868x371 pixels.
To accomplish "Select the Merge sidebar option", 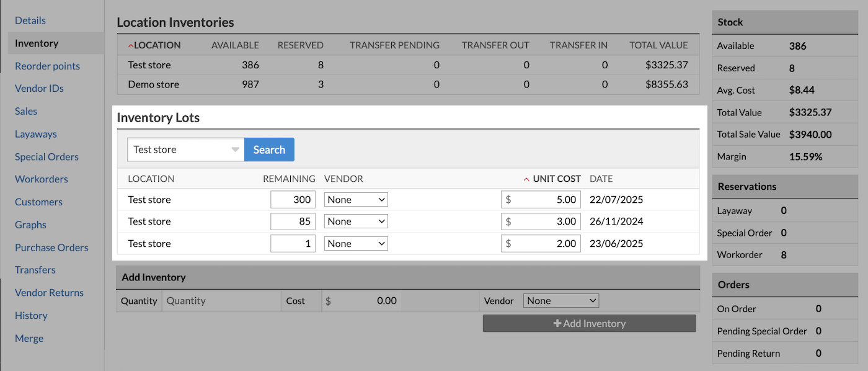I will pos(29,339).
